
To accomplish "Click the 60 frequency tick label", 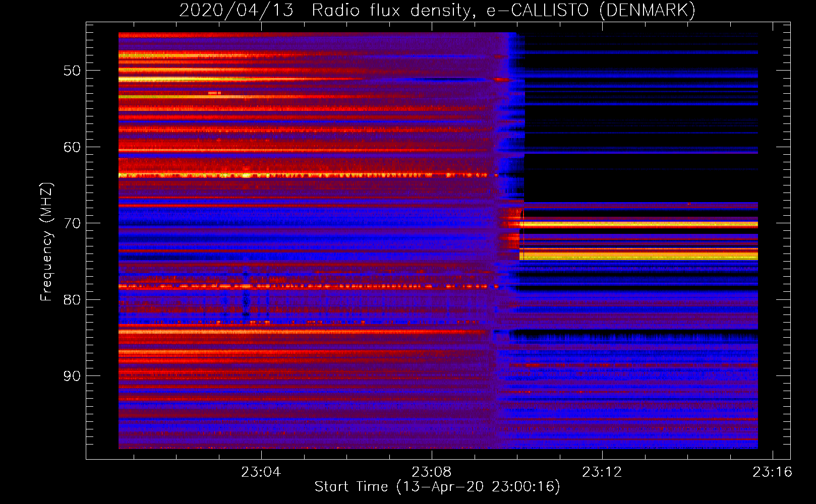I will click(x=72, y=147).
